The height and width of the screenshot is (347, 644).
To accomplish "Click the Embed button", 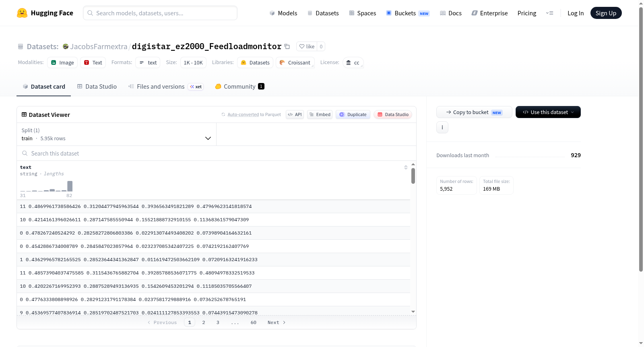I will click(320, 114).
